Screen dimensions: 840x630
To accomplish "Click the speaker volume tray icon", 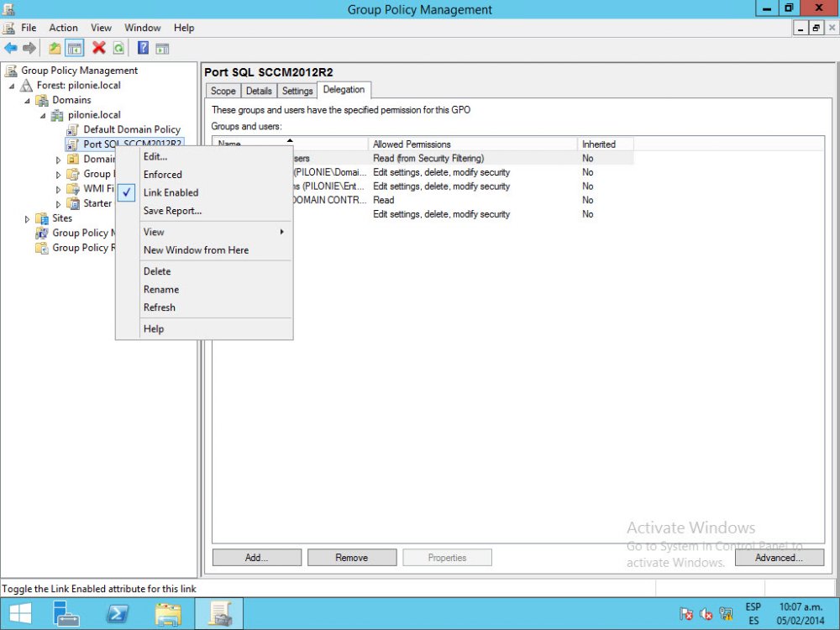I will [x=706, y=614].
